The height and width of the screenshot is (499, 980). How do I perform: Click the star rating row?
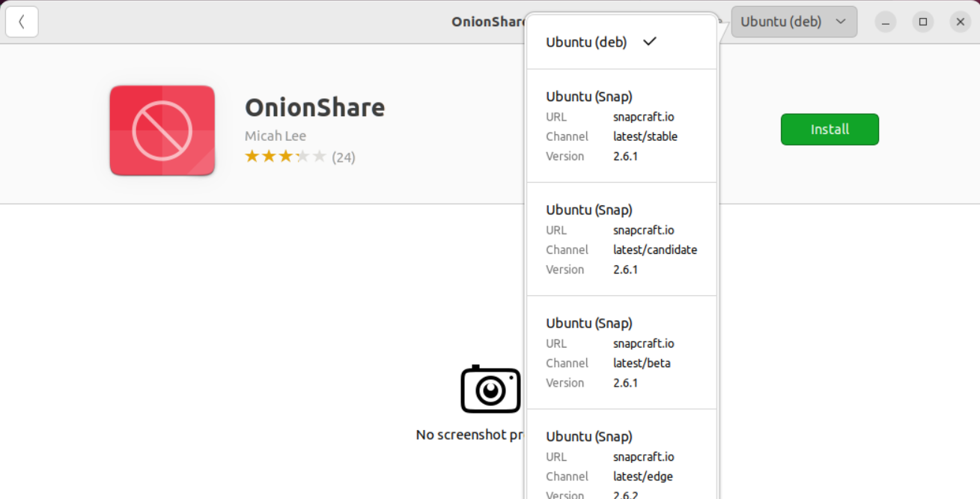click(x=285, y=157)
